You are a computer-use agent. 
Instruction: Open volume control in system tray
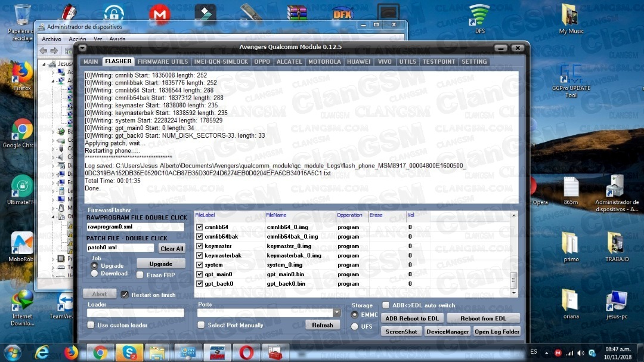pyautogui.click(x=581, y=353)
